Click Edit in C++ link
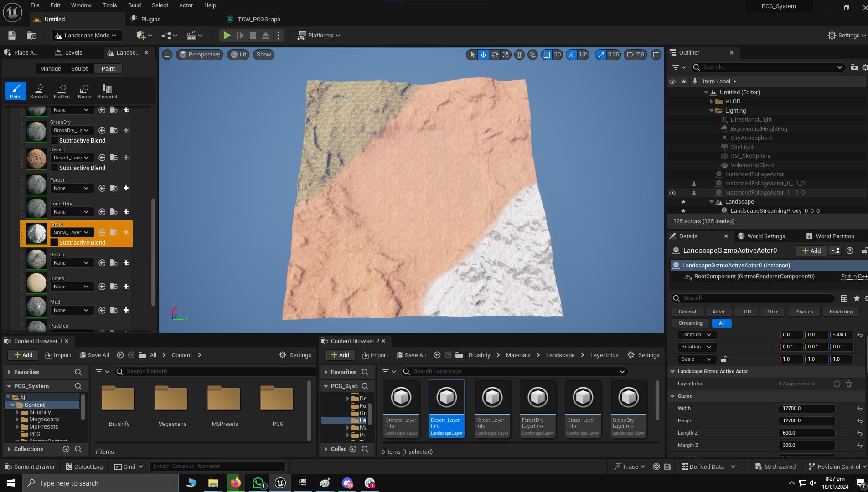The width and height of the screenshot is (868, 492). (854, 277)
